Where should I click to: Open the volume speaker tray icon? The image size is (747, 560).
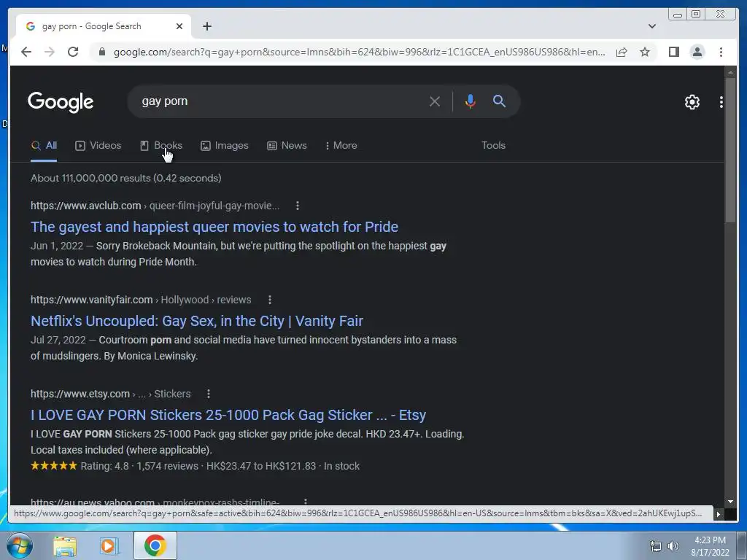click(673, 546)
